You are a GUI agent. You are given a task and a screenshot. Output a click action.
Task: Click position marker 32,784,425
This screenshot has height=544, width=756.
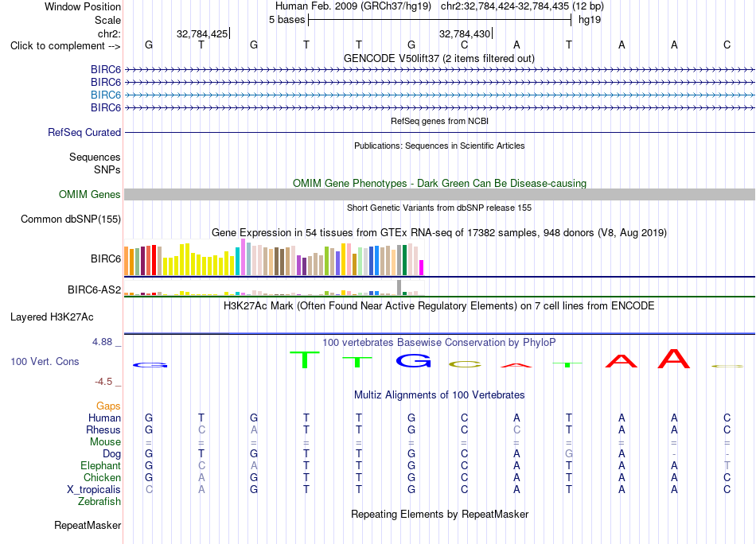click(202, 33)
